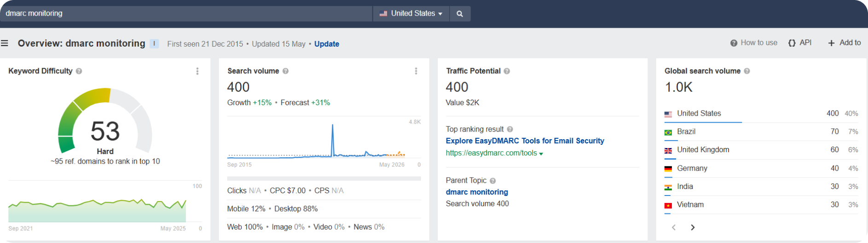Click the United States flag in list
Viewport: 868px width, 243px height.
coord(668,114)
